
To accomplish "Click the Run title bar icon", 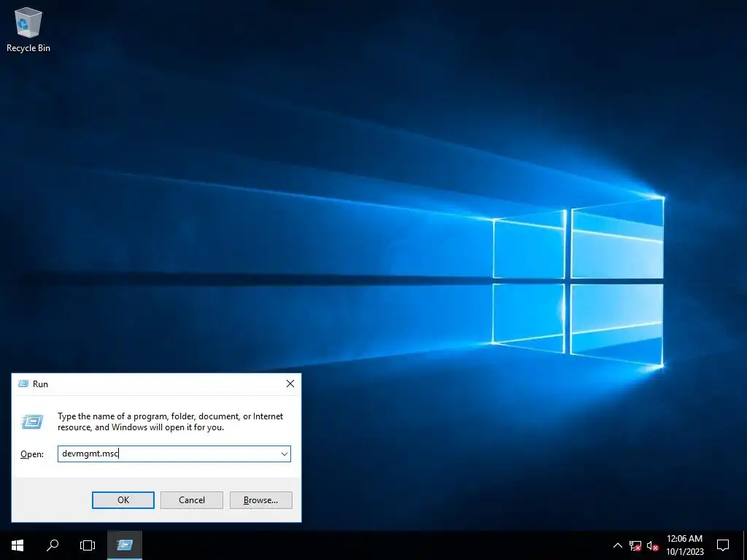I will coord(23,384).
